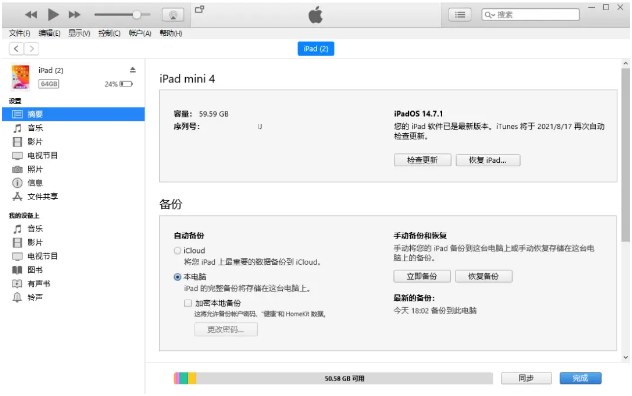
Task: Select the iCloud backup radio button
Action: point(177,251)
